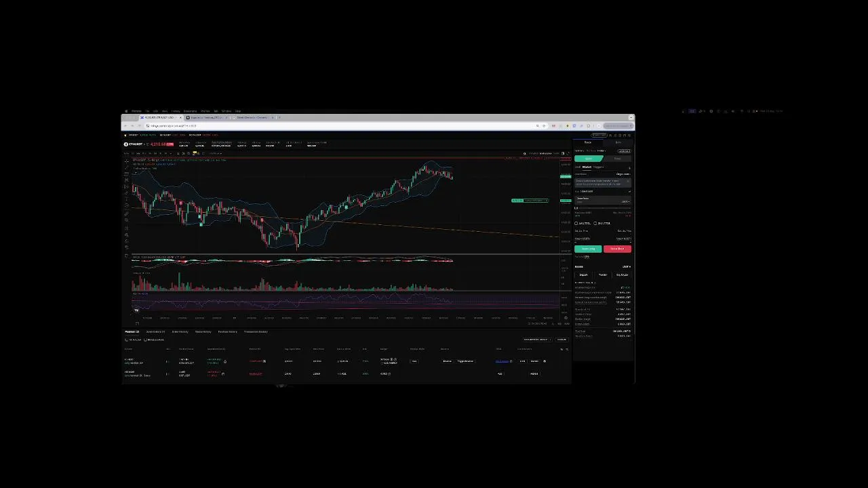Select the Close tab in order panel
The width and height of the screenshot is (868, 488).
click(617, 159)
